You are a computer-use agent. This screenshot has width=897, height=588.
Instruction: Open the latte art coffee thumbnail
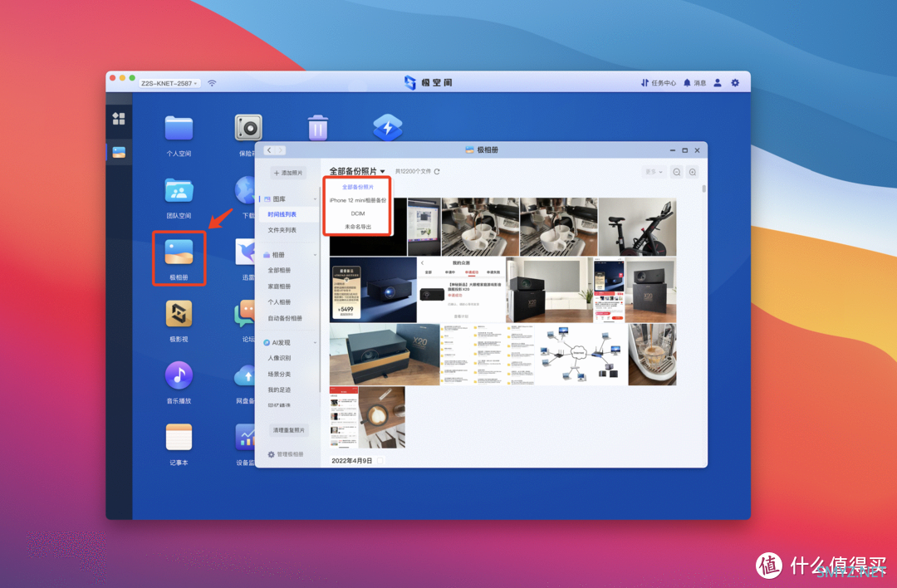pyautogui.click(x=381, y=416)
